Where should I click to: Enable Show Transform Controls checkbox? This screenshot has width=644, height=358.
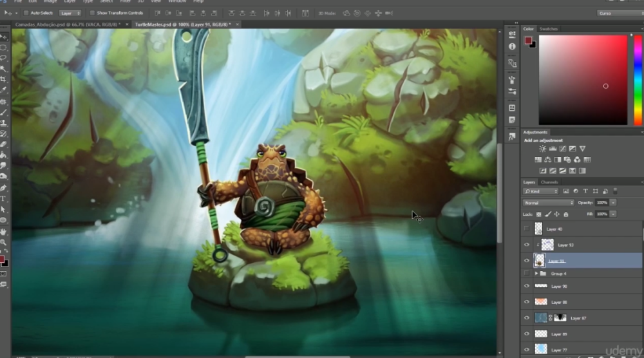(x=92, y=13)
